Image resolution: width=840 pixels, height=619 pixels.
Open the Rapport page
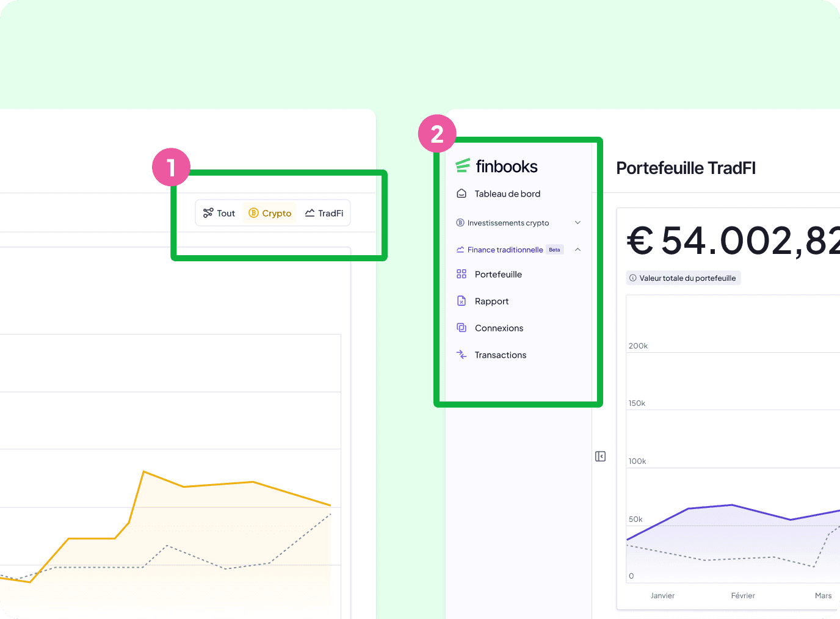tap(492, 301)
